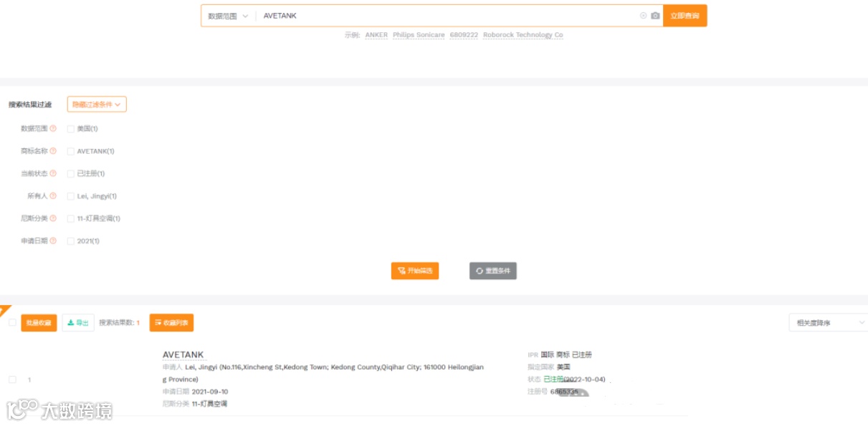Click the 开始筛选 filter button
Image resolution: width=868 pixels, height=426 pixels.
[415, 271]
